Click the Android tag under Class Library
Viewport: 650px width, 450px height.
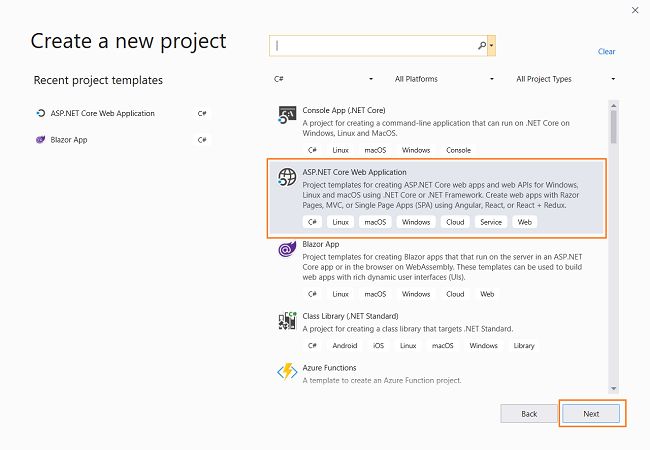click(x=344, y=346)
